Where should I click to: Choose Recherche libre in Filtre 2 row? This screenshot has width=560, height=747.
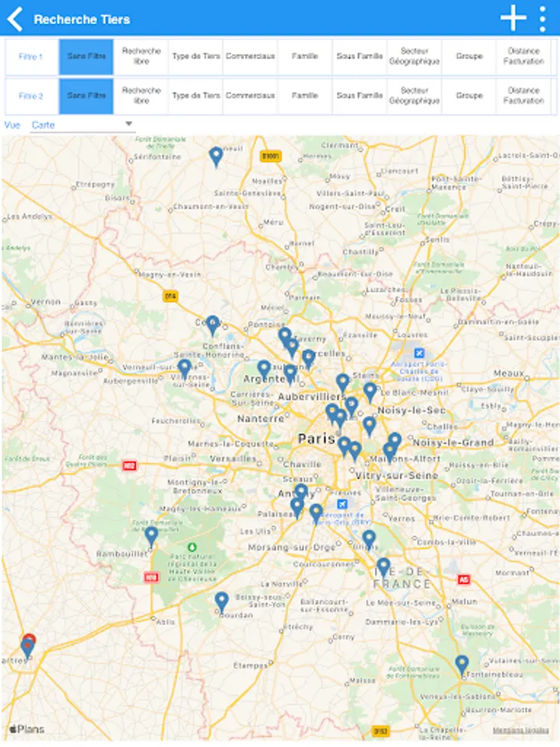[x=141, y=96]
